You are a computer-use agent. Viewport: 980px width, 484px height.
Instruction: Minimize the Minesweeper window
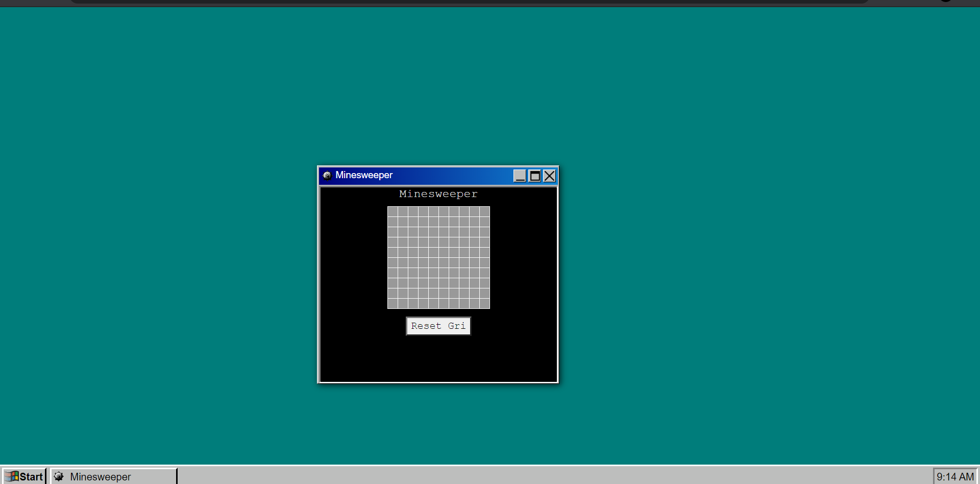tap(520, 176)
